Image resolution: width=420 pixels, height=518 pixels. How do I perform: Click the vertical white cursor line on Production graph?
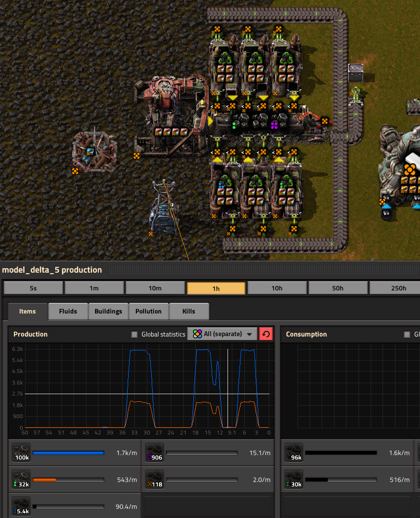pyautogui.click(x=228, y=388)
